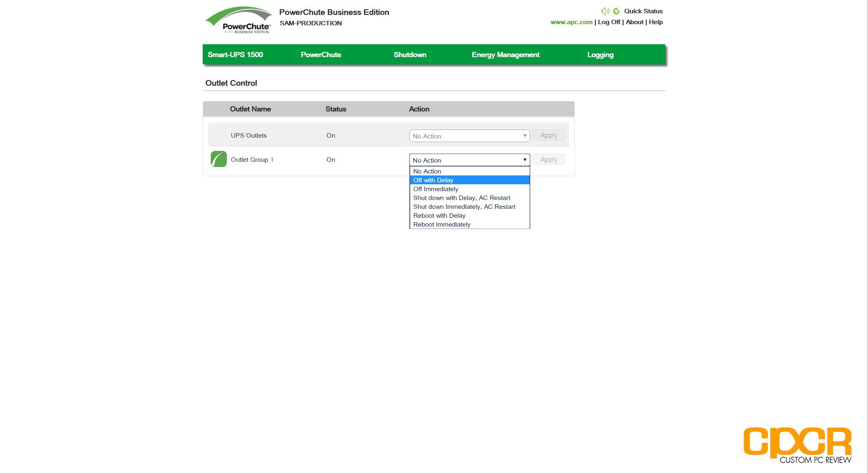Click the Outlet Name column header
This screenshot has width=868, height=474.
click(250, 109)
